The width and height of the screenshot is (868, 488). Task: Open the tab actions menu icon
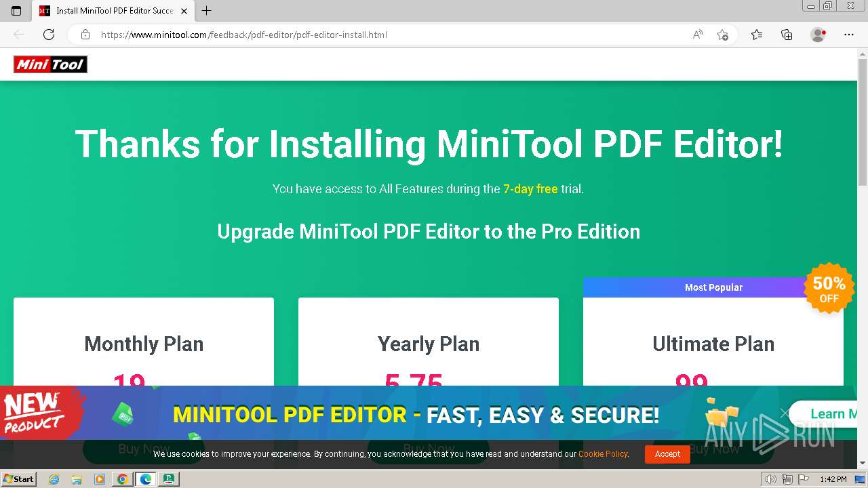(16, 11)
